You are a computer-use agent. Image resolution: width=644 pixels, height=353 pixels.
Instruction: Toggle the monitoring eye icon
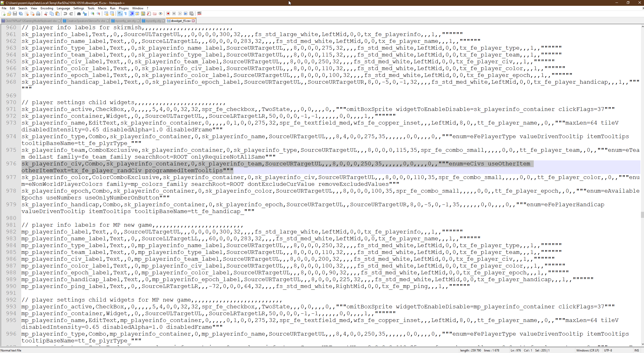[160, 14]
